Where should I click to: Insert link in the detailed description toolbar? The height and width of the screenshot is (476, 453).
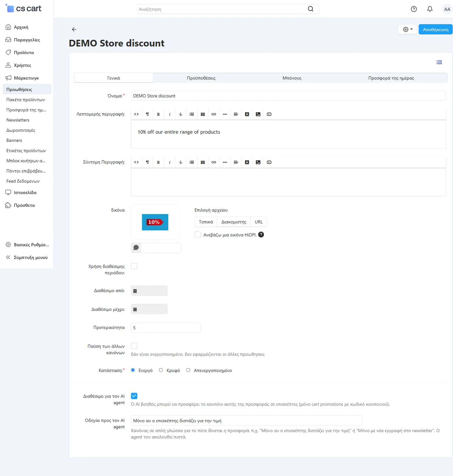(x=214, y=114)
